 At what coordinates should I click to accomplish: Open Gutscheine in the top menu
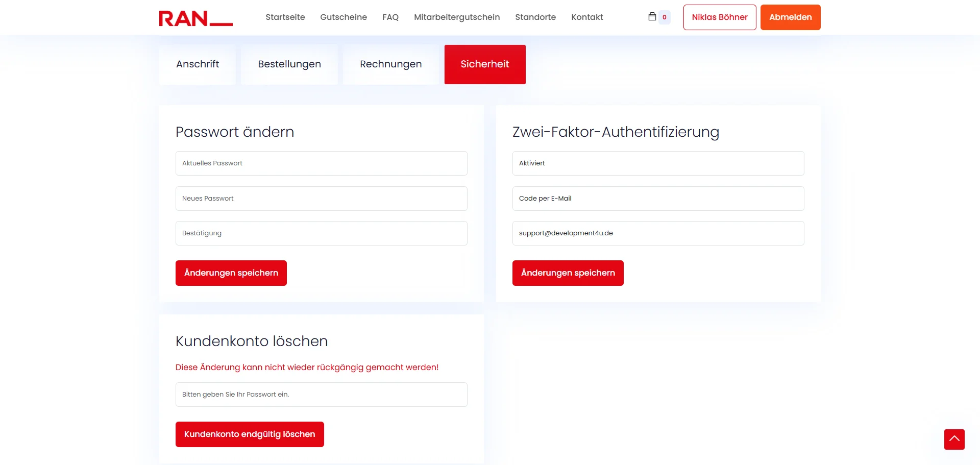pos(344,17)
